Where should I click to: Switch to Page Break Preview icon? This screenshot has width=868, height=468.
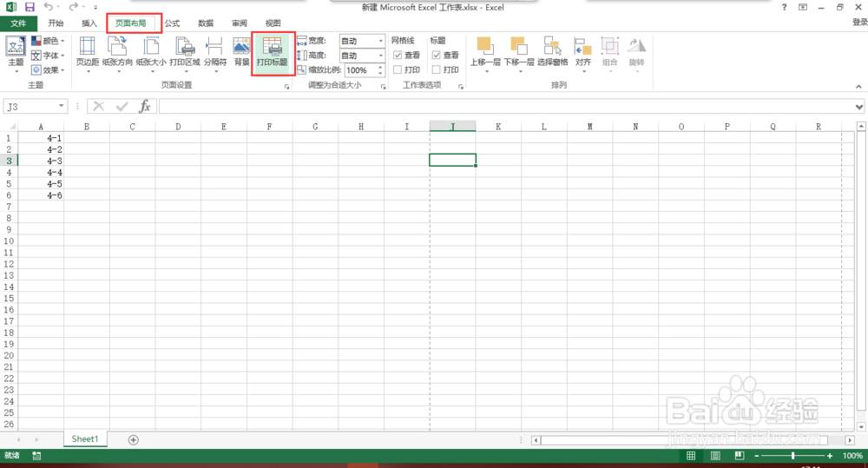pos(739,456)
